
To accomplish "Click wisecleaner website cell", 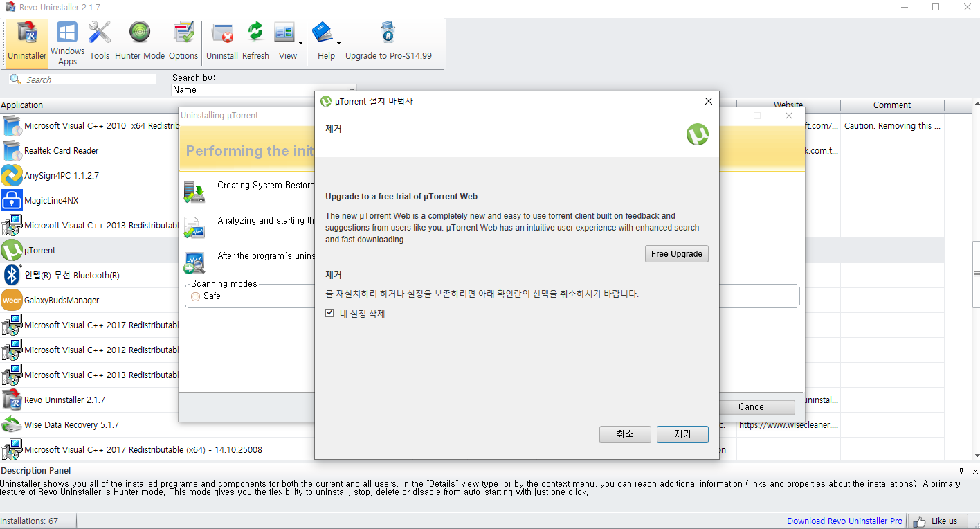I will pyautogui.click(x=788, y=425).
